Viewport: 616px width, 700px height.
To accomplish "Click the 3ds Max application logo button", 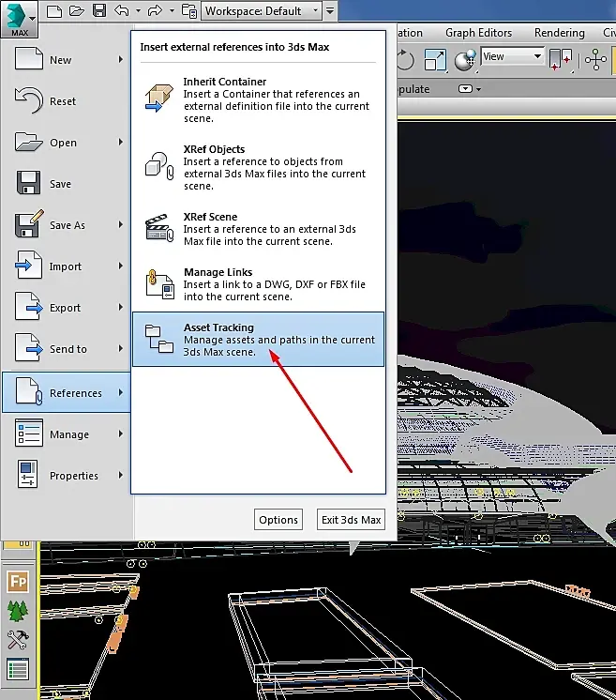I will point(19,19).
